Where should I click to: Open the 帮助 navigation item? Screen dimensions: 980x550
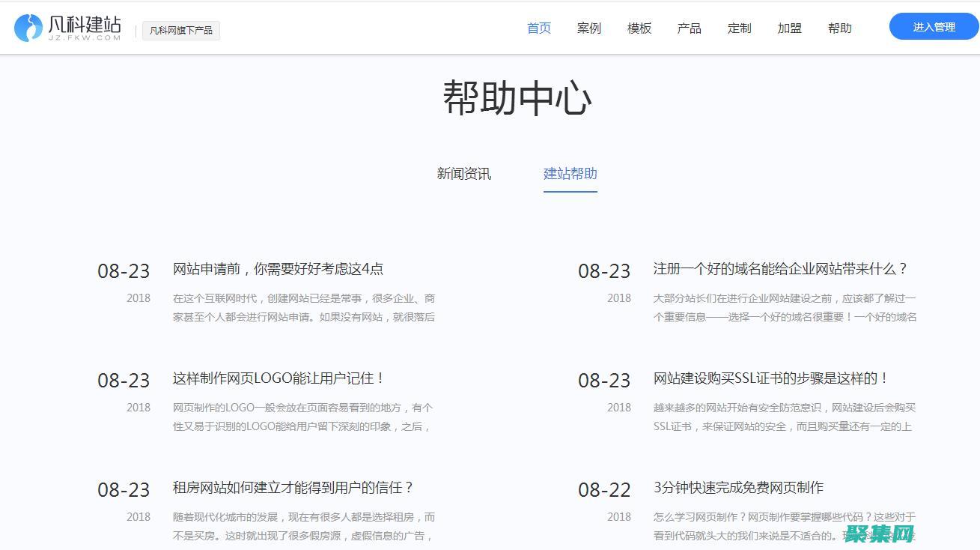(839, 28)
